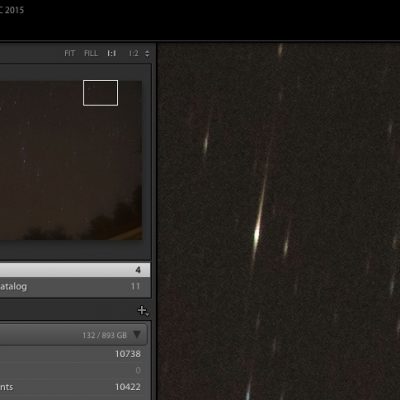The height and width of the screenshot is (400, 400).
Task: Select the catalog row showing 11
Action: point(75,286)
